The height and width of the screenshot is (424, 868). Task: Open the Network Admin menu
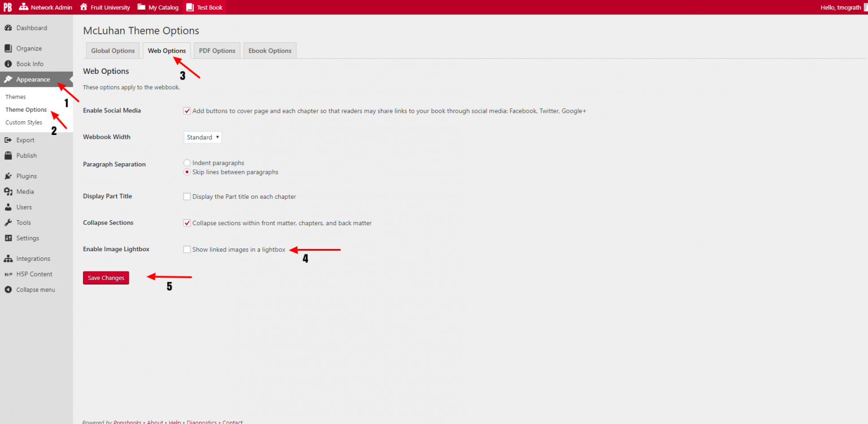coord(46,7)
